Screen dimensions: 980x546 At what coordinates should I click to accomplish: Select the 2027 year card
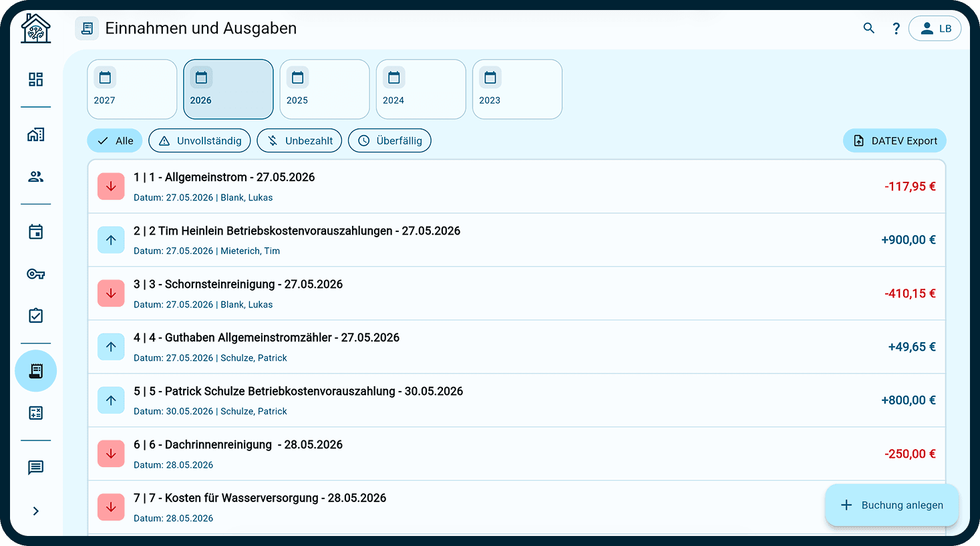pos(132,90)
